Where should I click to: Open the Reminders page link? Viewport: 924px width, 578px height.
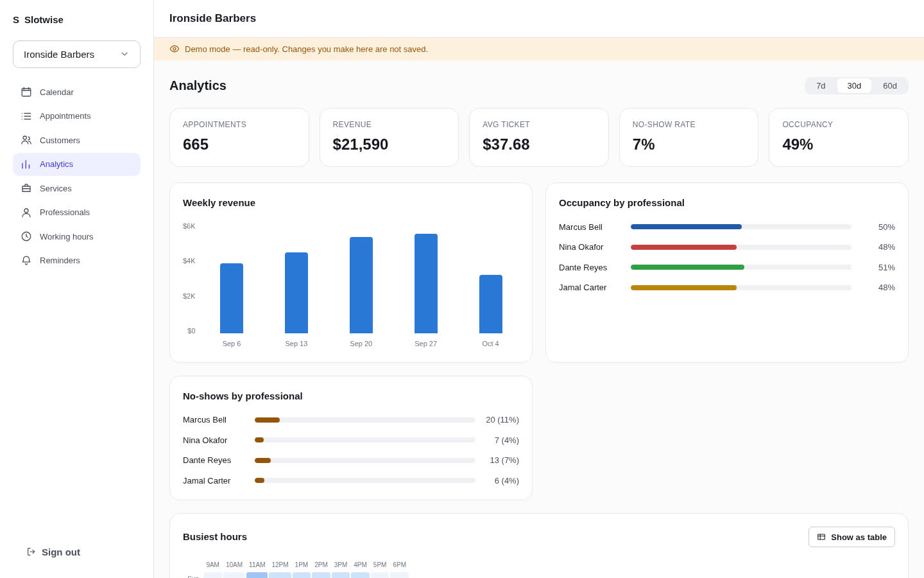pyautogui.click(x=76, y=261)
